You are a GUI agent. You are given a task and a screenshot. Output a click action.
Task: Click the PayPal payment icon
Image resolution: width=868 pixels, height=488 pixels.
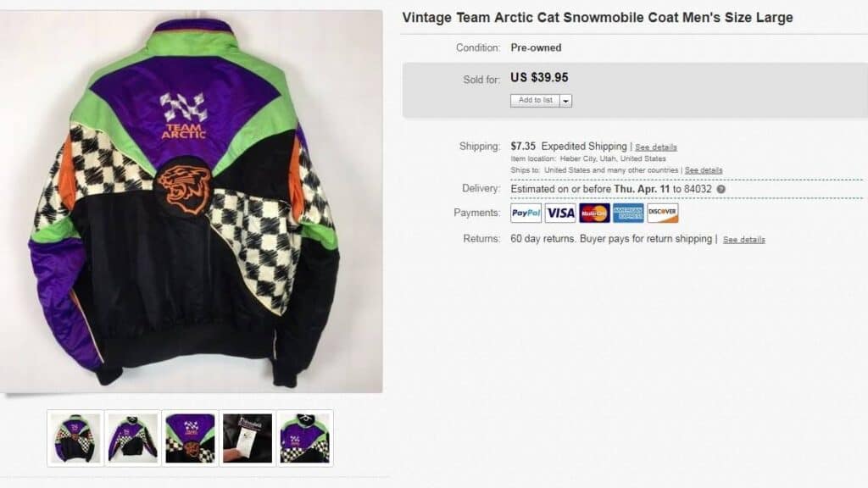(526, 213)
